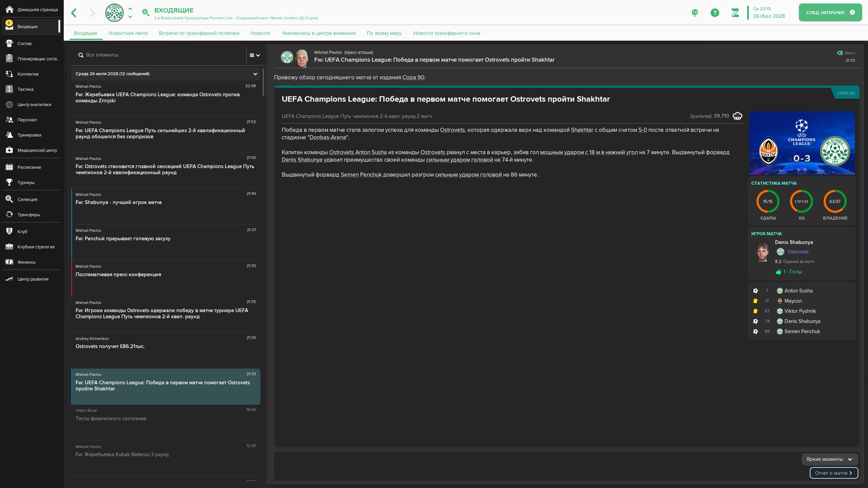Image resolution: width=868 pixels, height=488 pixels.
Task: Open the Home page sidebar icon
Action: (9, 9)
